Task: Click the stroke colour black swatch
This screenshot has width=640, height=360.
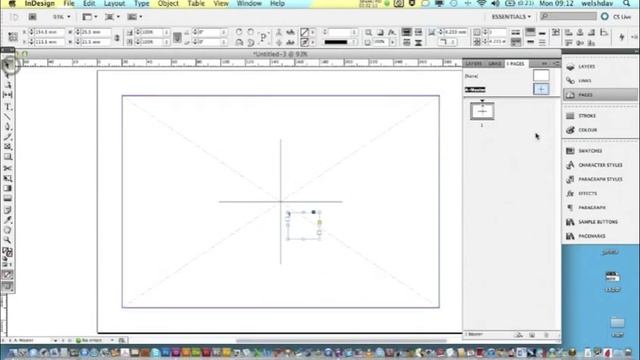Action: pos(336,42)
